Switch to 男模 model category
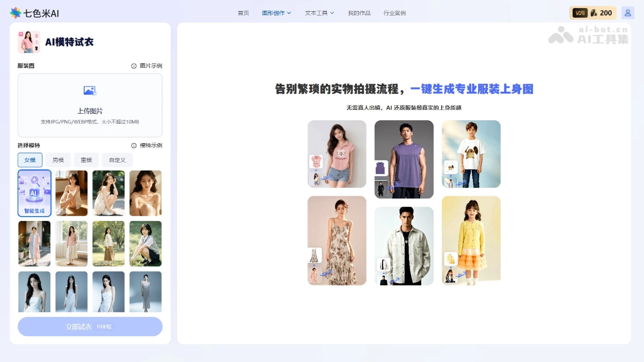The width and height of the screenshot is (644, 362). click(x=58, y=160)
